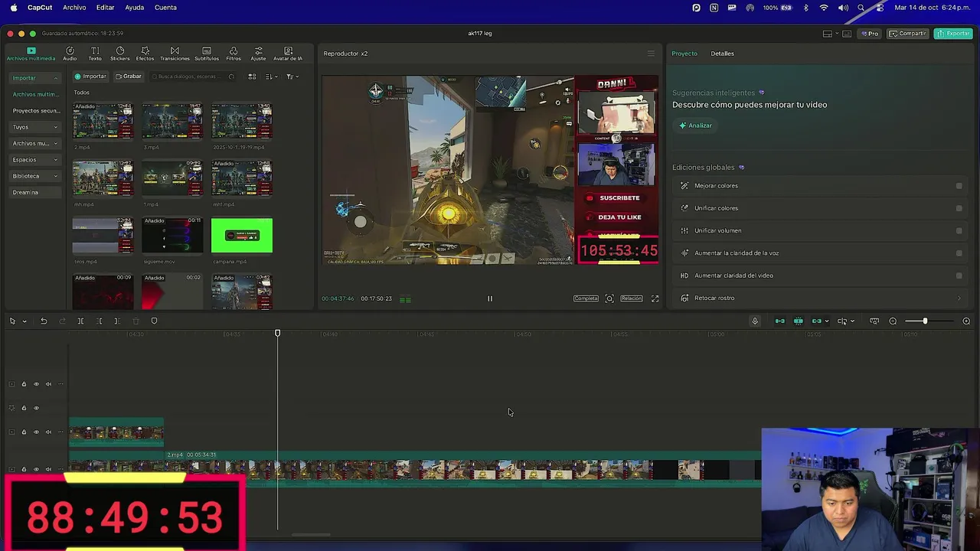Viewport: 980px width, 551px height.
Task: Click the Grabar button
Action: [x=128, y=77]
